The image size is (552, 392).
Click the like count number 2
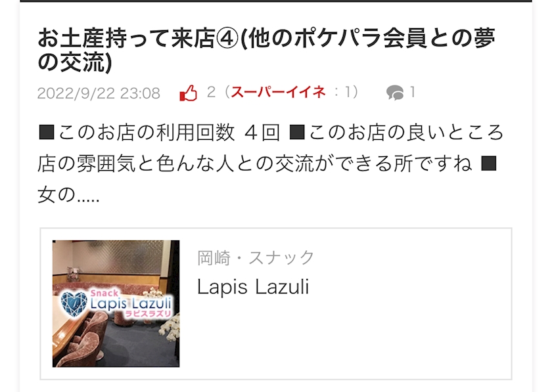pyautogui.click(x=211, y=92)
